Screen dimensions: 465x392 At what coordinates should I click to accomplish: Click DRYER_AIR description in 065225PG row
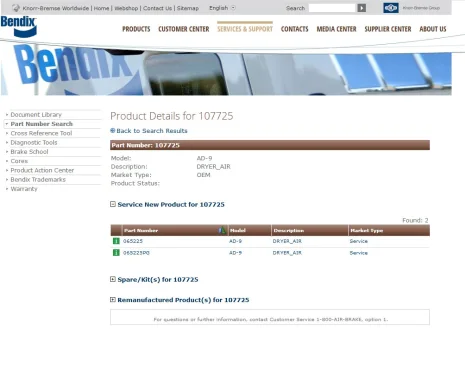point(287,253)
